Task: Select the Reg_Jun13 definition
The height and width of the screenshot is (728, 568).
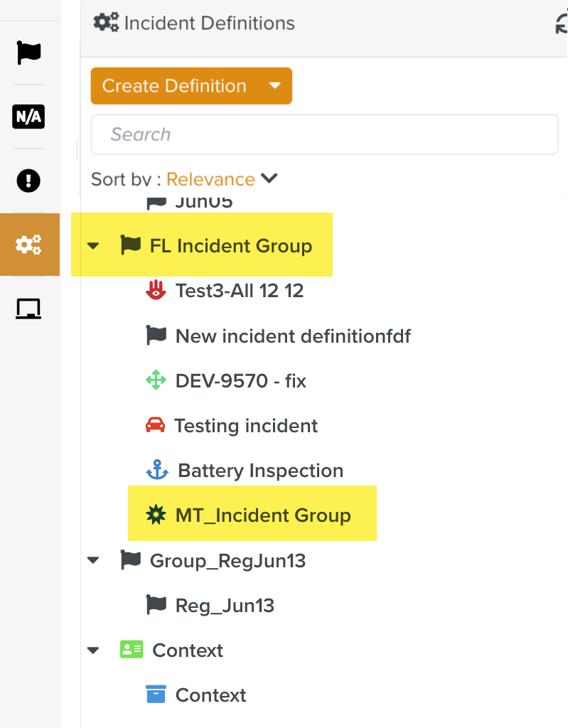Action: click(225, 606)
